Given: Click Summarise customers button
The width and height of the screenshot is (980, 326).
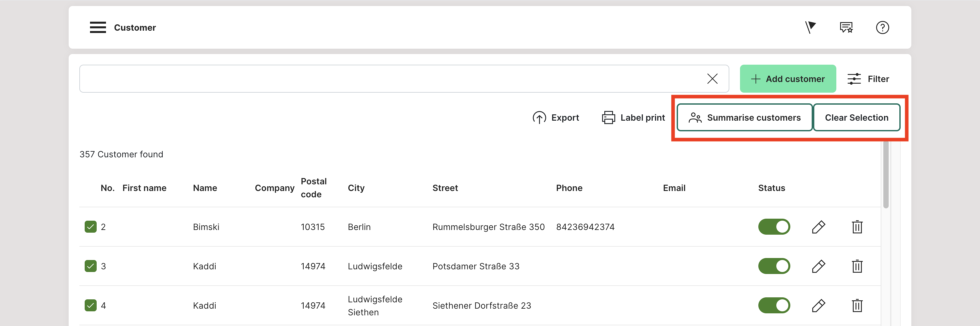Looking at the screenshot, I should pos(745,118).
